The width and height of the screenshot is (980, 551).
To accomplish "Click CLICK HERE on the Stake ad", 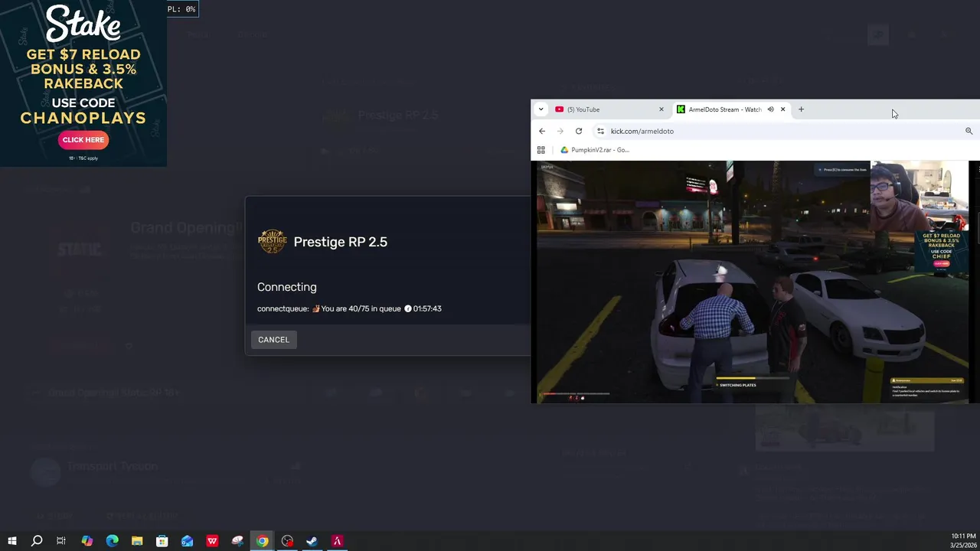I will [83, 140].
